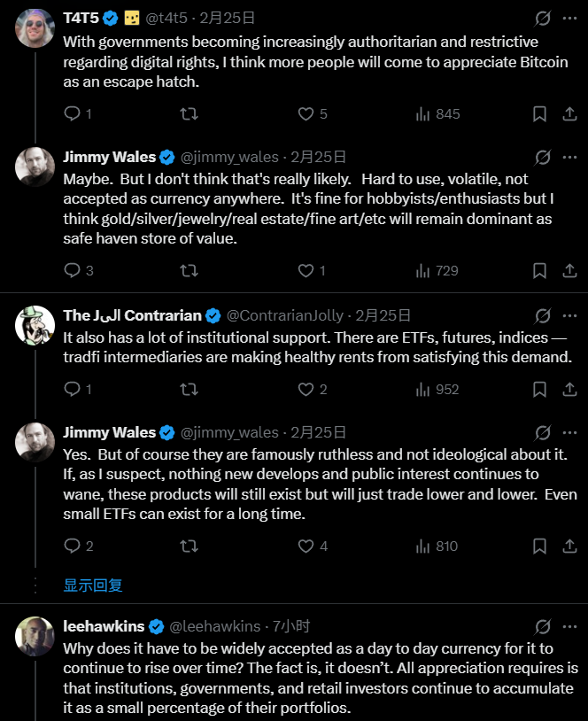Open more options on leehawkins' tweet
Image resolution: width=588 pixels, height=721 pixels.
(x=568, y=626)
